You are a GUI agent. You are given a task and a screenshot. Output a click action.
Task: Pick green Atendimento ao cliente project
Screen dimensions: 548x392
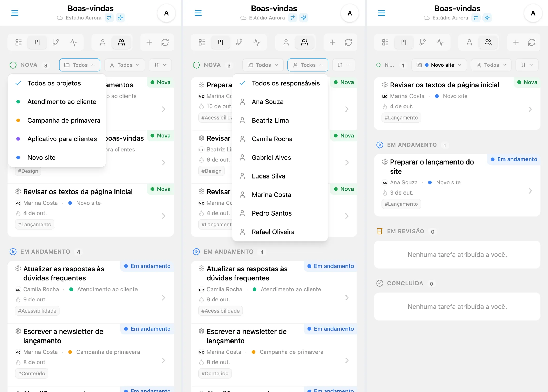coord(57,102)
